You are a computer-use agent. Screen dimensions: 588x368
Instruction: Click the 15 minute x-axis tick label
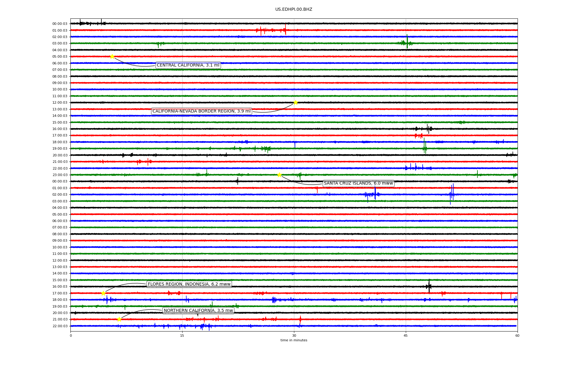click(x=182, y=335)
